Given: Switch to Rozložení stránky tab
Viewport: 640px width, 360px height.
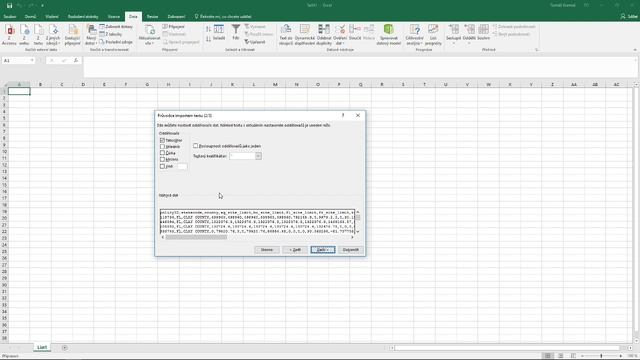Looking at the screenshot, I should (83, 17).
